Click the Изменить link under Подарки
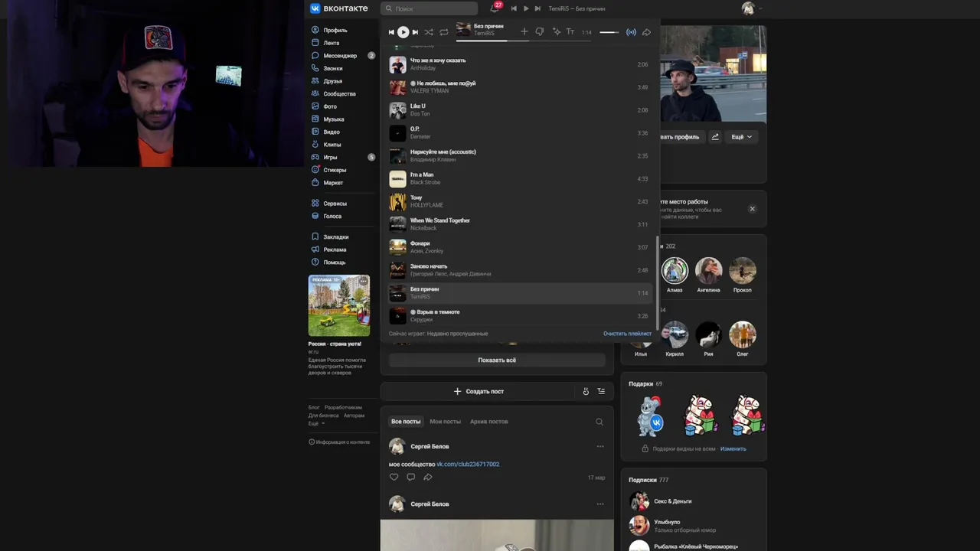Screen dimensions: 980x551 point(733,449)
